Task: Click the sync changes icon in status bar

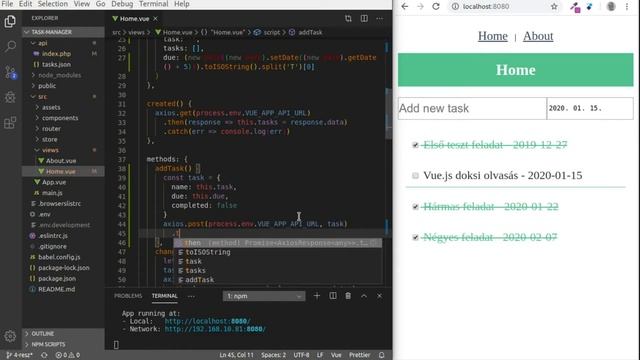Action: [x=44, y=355]
